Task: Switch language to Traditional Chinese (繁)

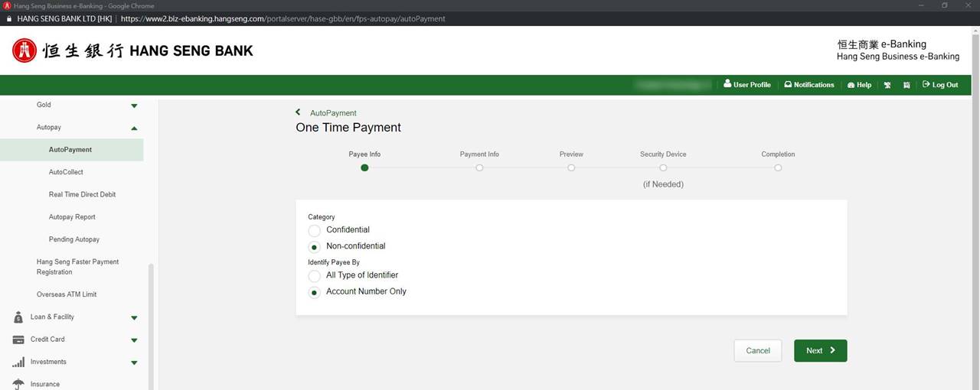Action: 887,85
